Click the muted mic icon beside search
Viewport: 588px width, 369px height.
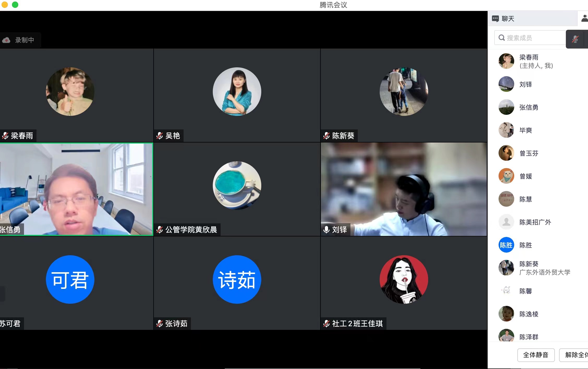(575, 39)
